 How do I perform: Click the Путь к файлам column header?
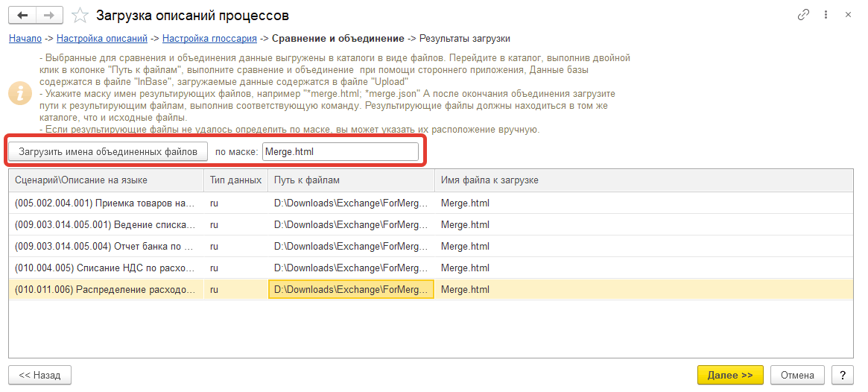pos(350,180)
